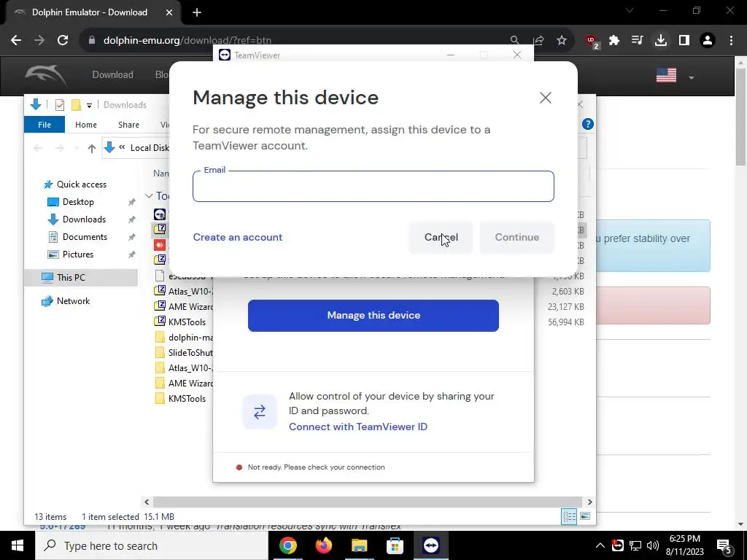Open the volume control in system tray
This screenshot has width=747, height=560.
tap(653, 545)
